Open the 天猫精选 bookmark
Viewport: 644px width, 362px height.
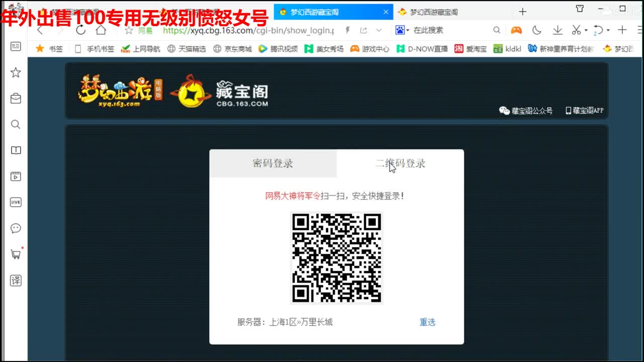click(187, 49)
